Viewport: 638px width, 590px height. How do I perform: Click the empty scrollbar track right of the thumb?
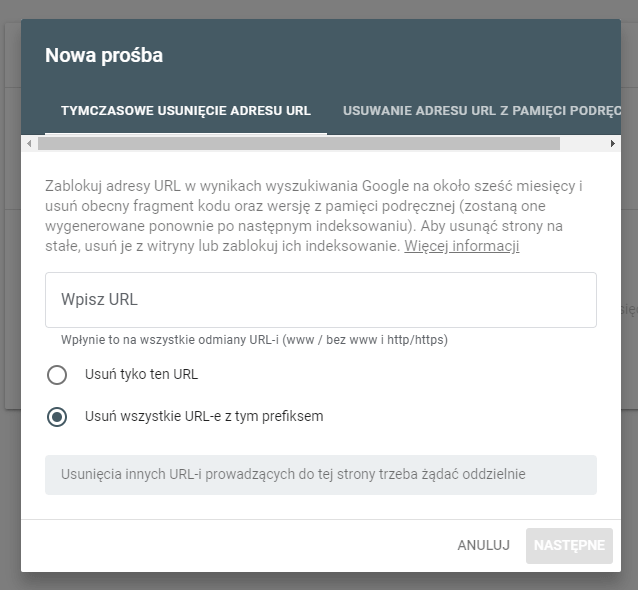(583, 144)
